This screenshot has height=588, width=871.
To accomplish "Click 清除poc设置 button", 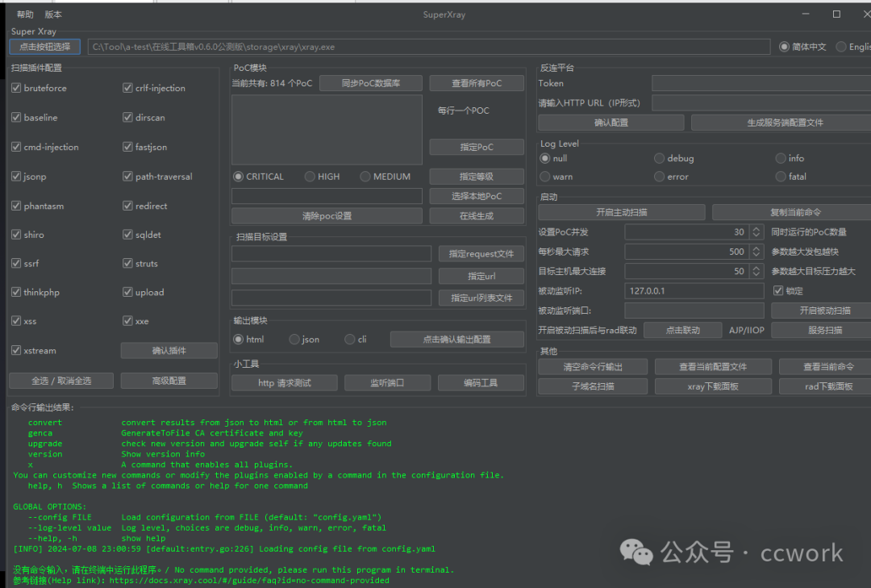I will [x=327, y=215].
